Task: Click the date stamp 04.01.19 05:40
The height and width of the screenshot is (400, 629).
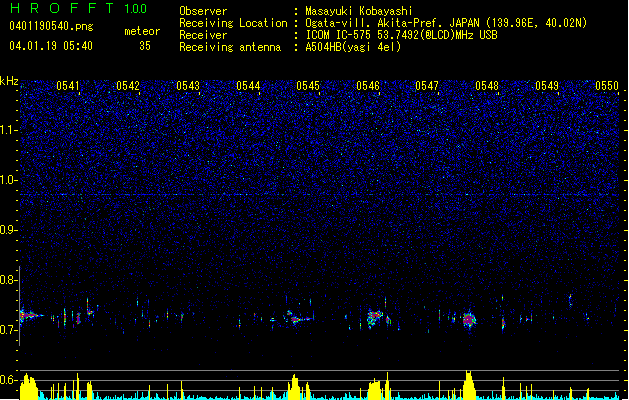Action: (x=51, y=46)
